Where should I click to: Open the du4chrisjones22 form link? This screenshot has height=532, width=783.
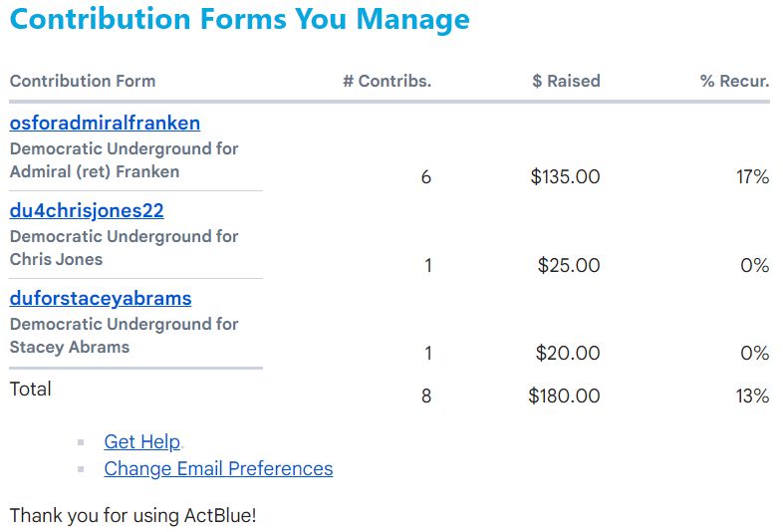87,211
